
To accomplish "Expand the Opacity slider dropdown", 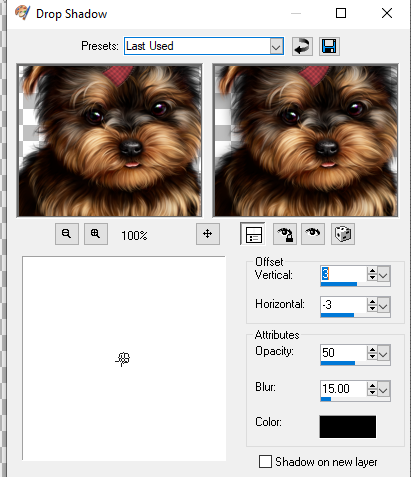I will tap(383, 354).
